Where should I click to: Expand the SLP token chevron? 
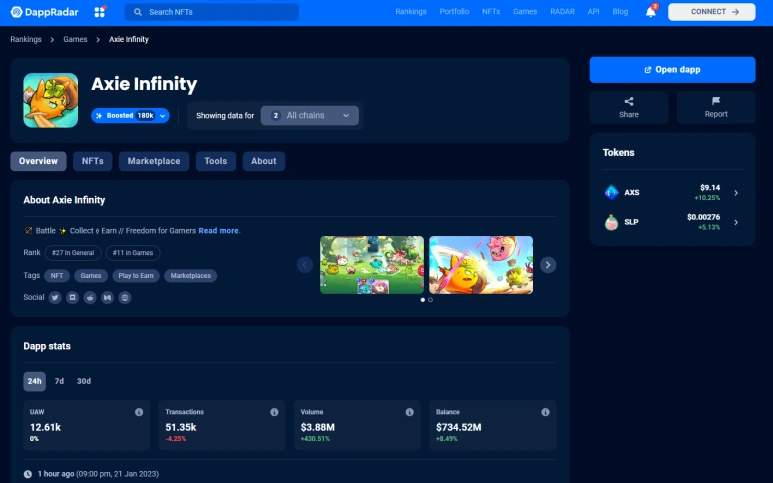[x=736, y=222]
